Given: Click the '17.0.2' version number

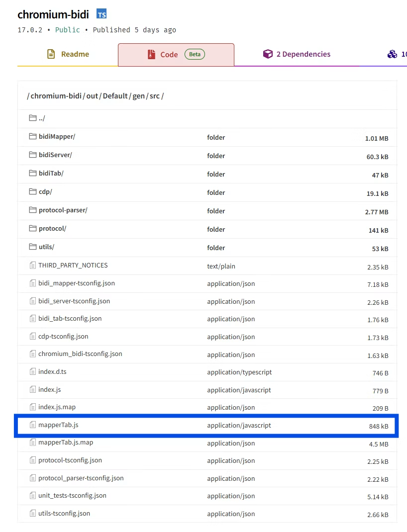Looking at the screenshot, I should coord(30,30).
